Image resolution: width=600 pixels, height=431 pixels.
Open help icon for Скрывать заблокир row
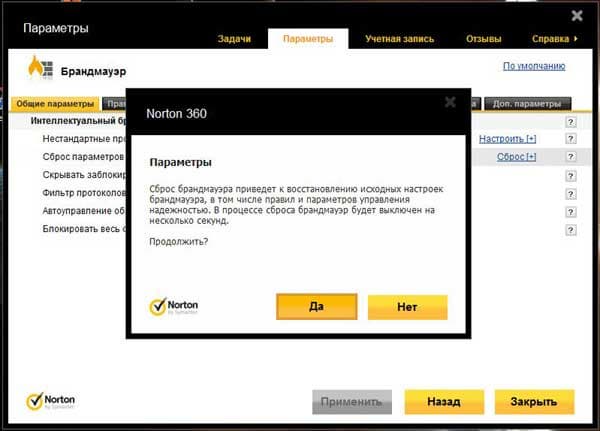tap(571, 176)
